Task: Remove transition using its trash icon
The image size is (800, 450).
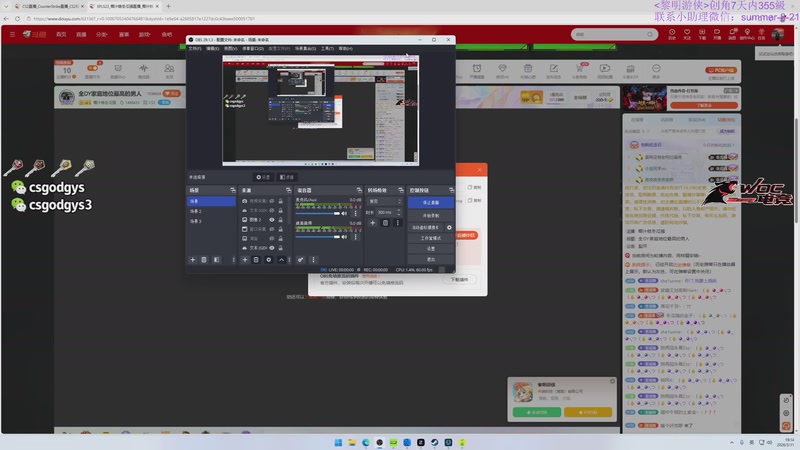Action: [x=385, y=223]
